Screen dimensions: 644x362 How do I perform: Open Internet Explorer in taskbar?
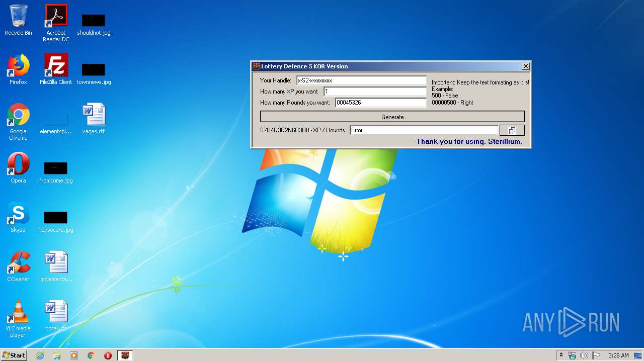tap(40, 355)
